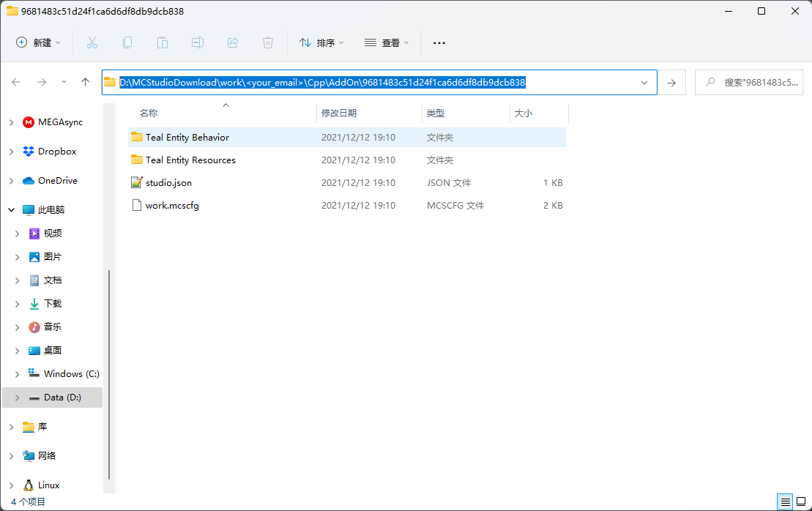Click the MEGAsync icon in sidebar
Viewport: 812px width, 511px height.
click(x=29, y=122)
